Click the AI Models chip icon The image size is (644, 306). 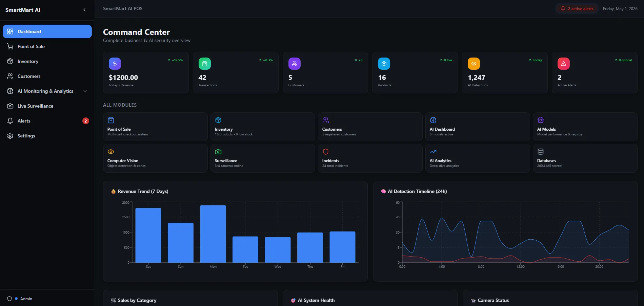click(x=541, y=120)
